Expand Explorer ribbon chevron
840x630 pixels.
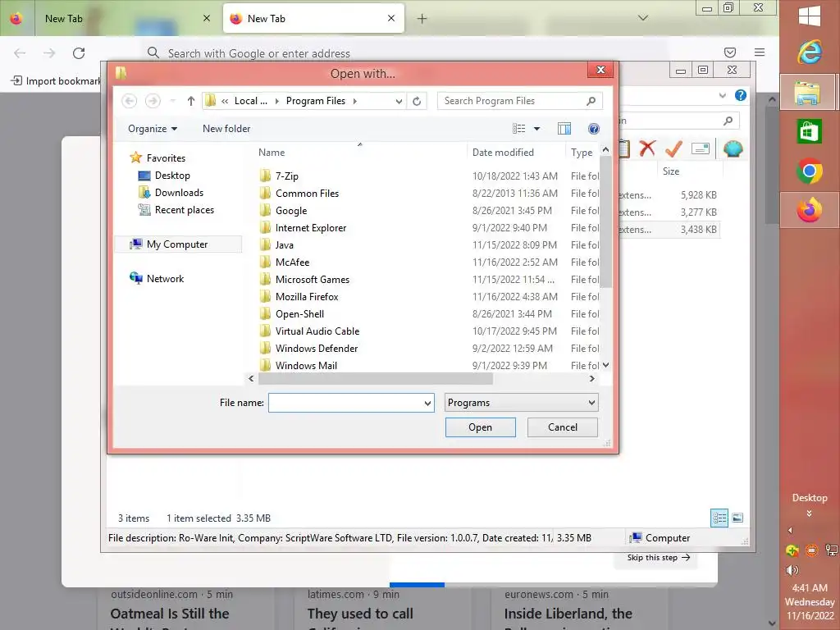(x=723, y=95)
